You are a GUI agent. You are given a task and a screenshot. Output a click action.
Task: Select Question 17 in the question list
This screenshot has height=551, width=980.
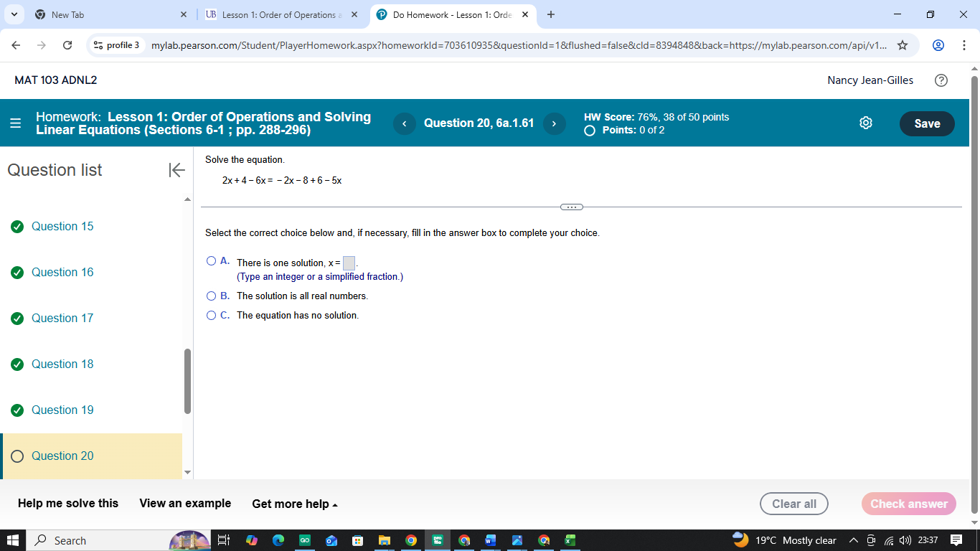click(x=62, y=318)
